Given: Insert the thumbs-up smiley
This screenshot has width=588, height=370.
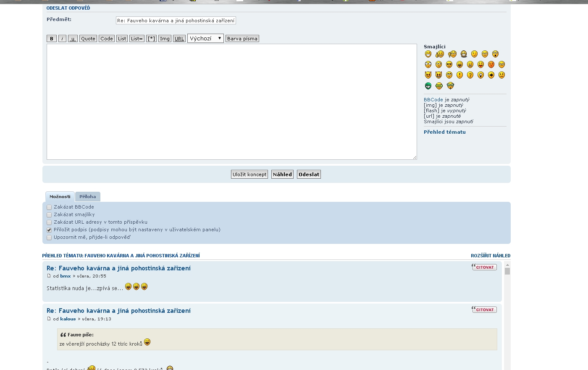Looking at the screenshot, I should pos(440,54).
